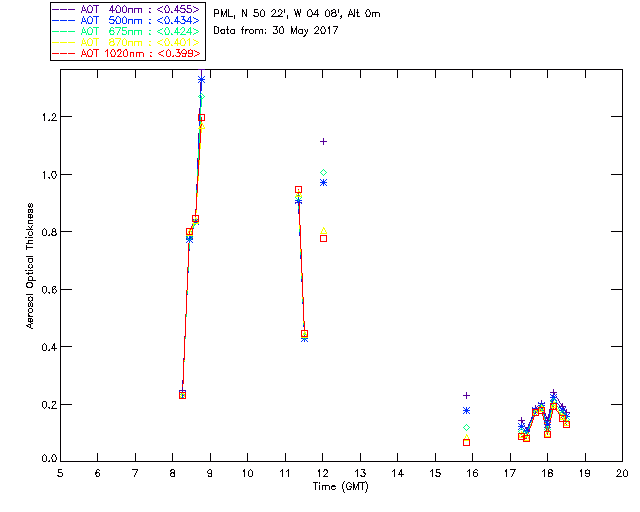This screenshot has height=512, width=640.
Task: Click the x-axis tick label 9
Action: 210,473
